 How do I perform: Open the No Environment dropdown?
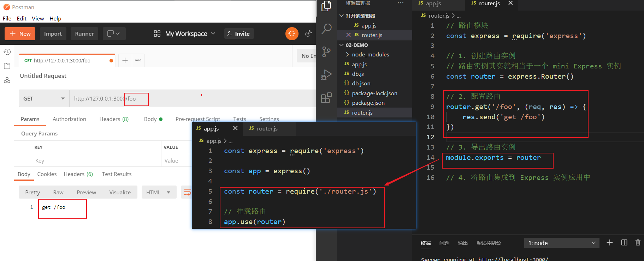click(x=306, y=56)
